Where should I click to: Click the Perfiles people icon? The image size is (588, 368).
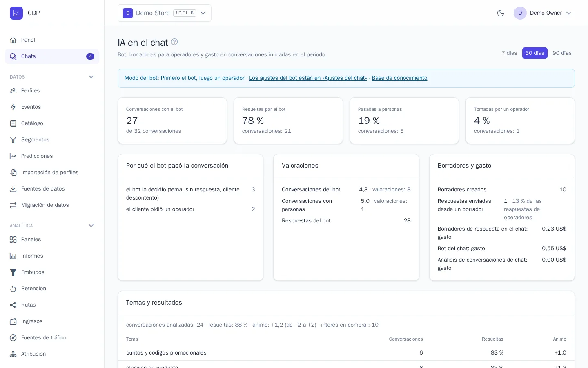[13, 91]
